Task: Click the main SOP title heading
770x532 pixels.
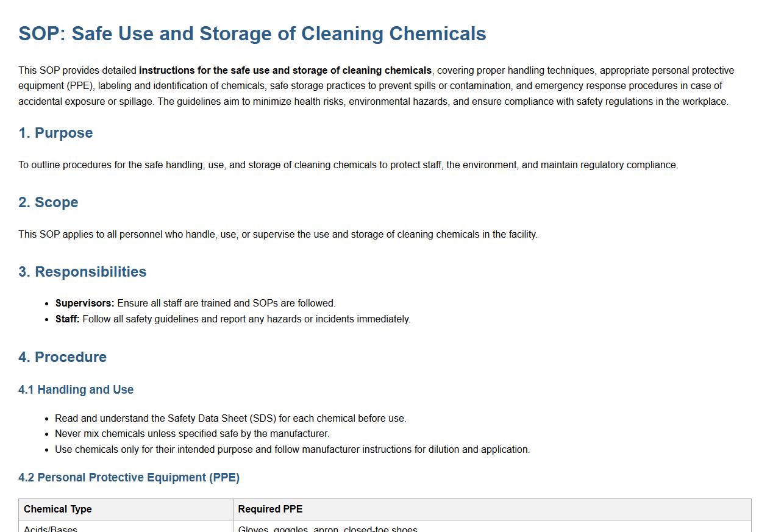Action: 252,34
